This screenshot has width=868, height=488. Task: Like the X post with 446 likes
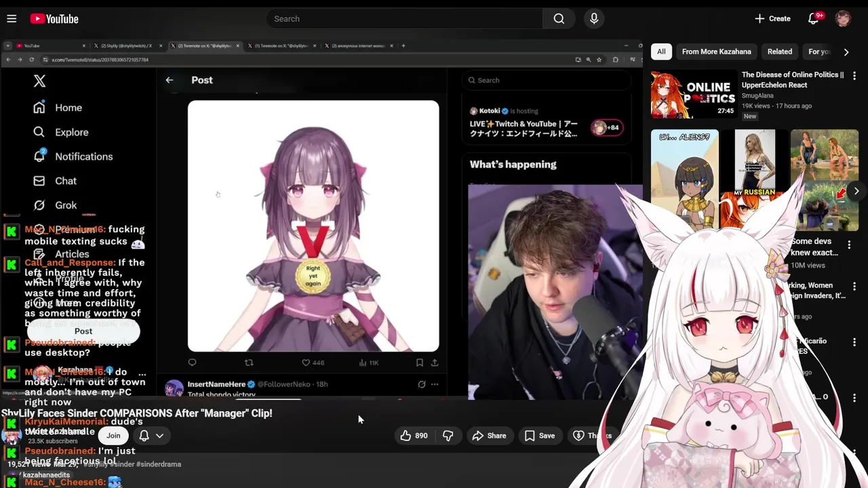[313, 363]
